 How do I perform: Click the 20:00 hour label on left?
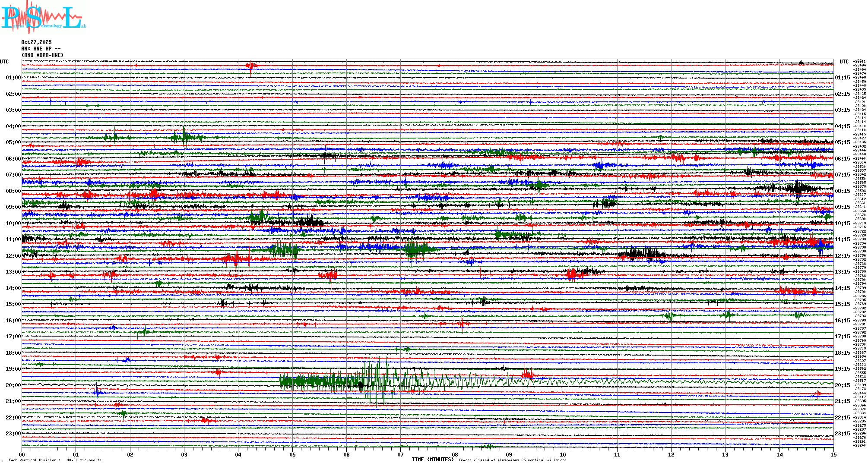click(13, 385)
